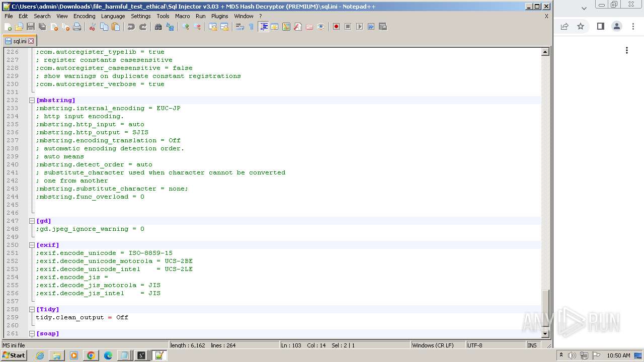
Task: Toggle Chrome side panel icon
Action: (600, 27)
